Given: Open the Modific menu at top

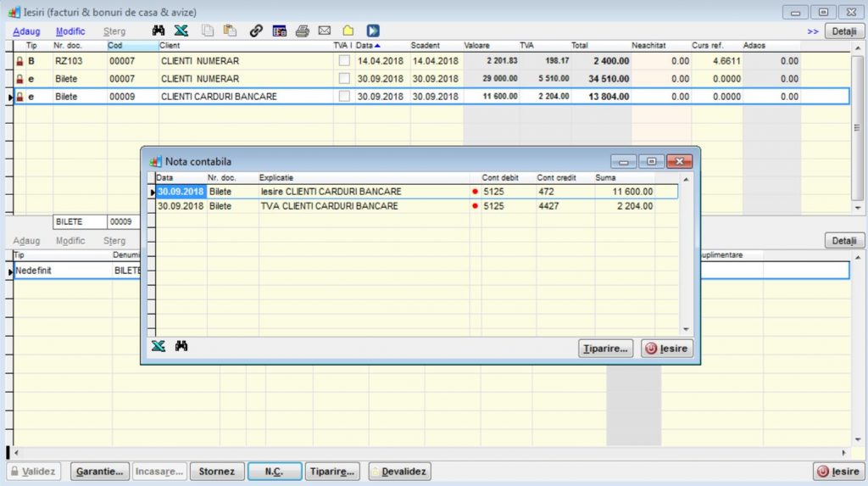Looking at the screenshot, I should (70, 31).
